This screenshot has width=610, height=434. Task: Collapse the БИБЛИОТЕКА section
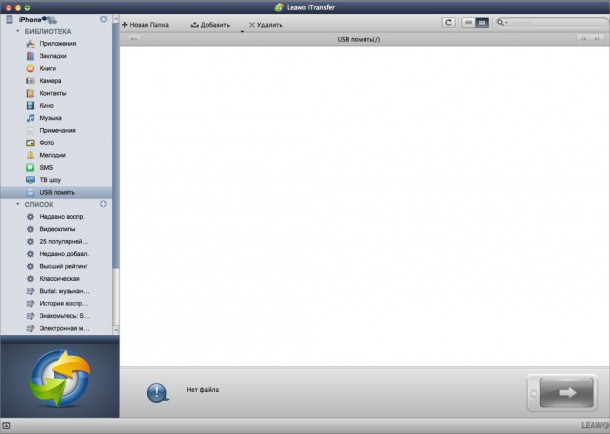(x=18, y=31)
